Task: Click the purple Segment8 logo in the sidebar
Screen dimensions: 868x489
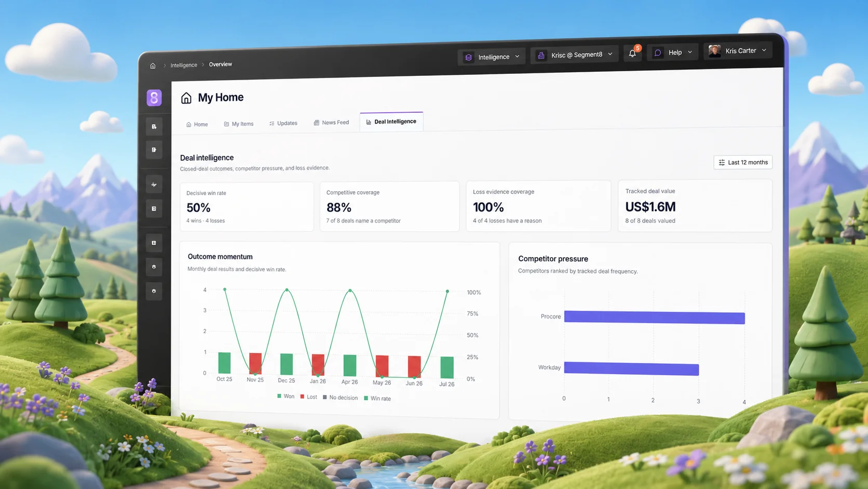Action: (154, 98)
